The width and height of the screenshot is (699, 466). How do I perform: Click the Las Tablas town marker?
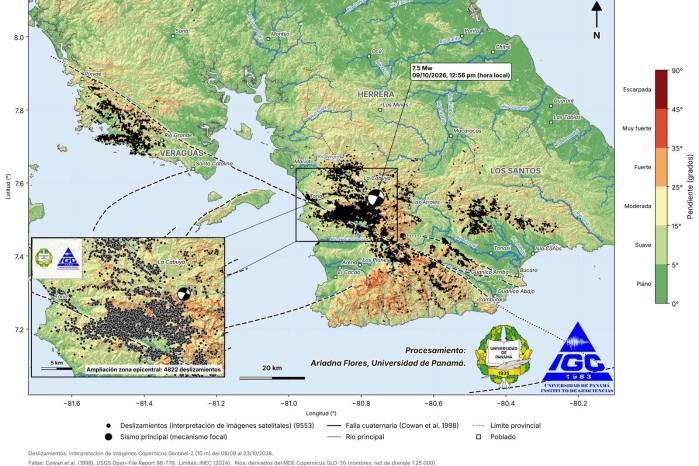pos(551,122)
